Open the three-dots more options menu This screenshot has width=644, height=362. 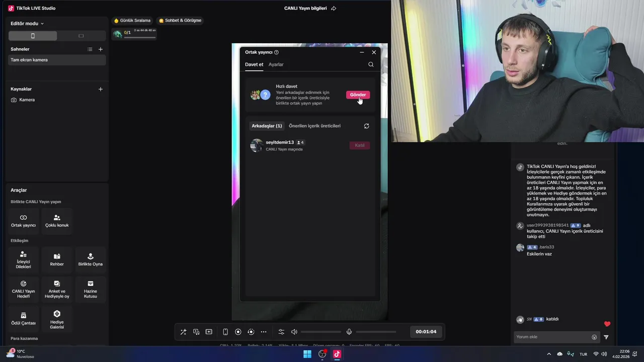263,332
